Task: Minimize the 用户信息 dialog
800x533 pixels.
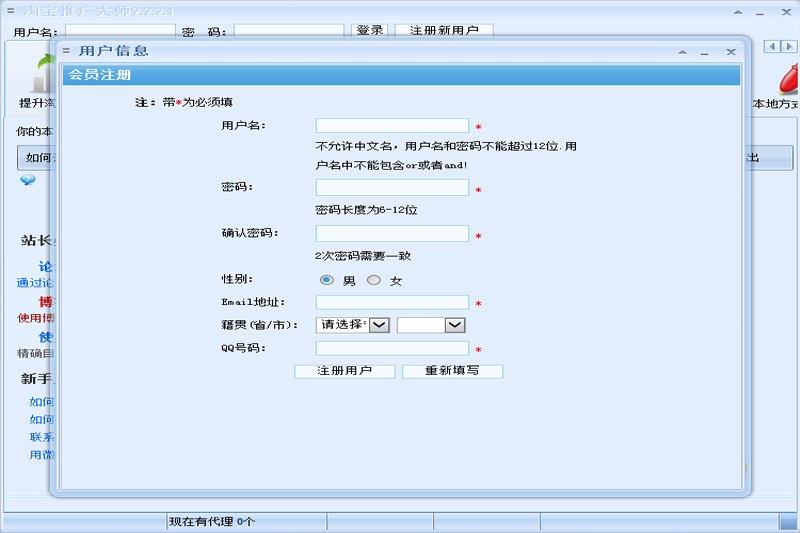Action: click(705, 53)
